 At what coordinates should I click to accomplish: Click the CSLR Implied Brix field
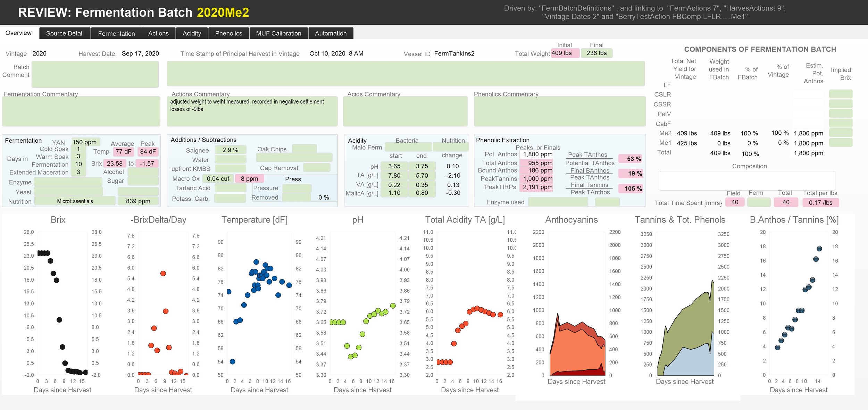841,94
